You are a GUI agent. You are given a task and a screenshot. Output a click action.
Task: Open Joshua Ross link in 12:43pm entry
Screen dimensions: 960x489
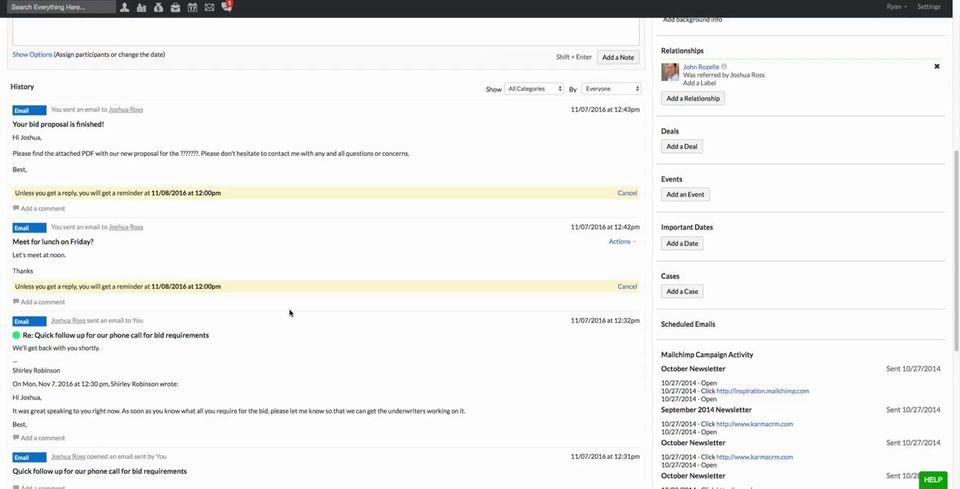point(126,110)
